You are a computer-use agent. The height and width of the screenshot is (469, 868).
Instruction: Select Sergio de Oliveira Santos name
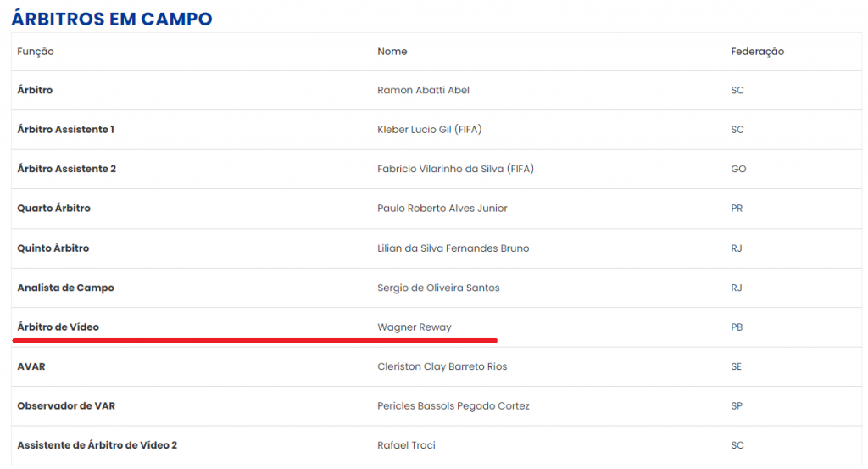pos(438,288)
